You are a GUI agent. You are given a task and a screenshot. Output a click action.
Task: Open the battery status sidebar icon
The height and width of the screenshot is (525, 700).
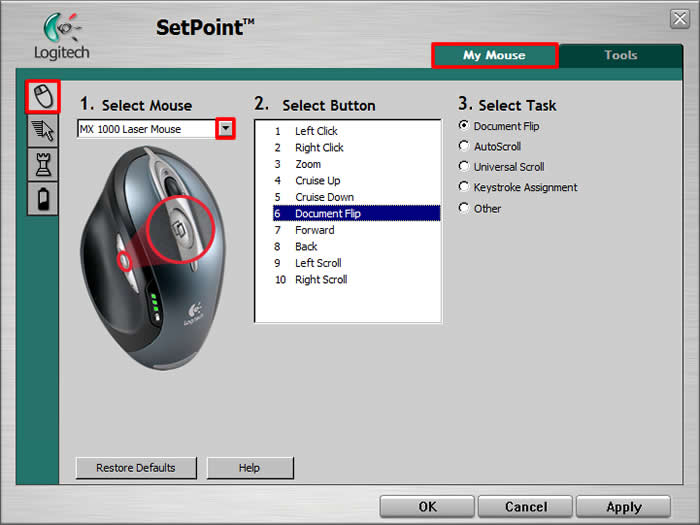click(x=43, y=199)
